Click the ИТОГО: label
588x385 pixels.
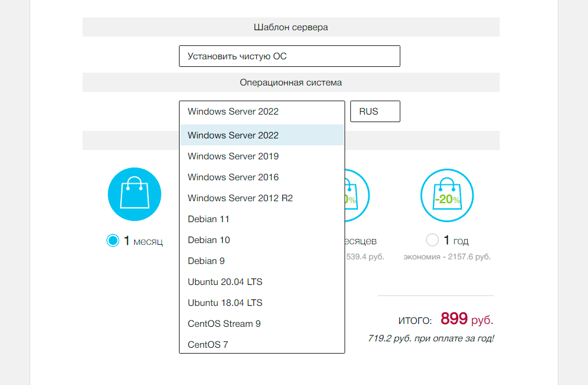(415, 321)
